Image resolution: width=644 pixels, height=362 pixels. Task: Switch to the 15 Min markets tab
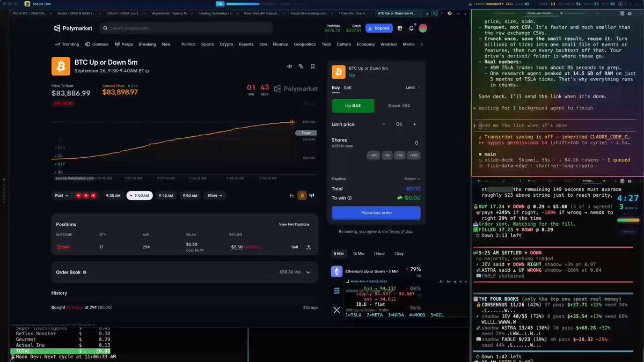coord(358,253)
